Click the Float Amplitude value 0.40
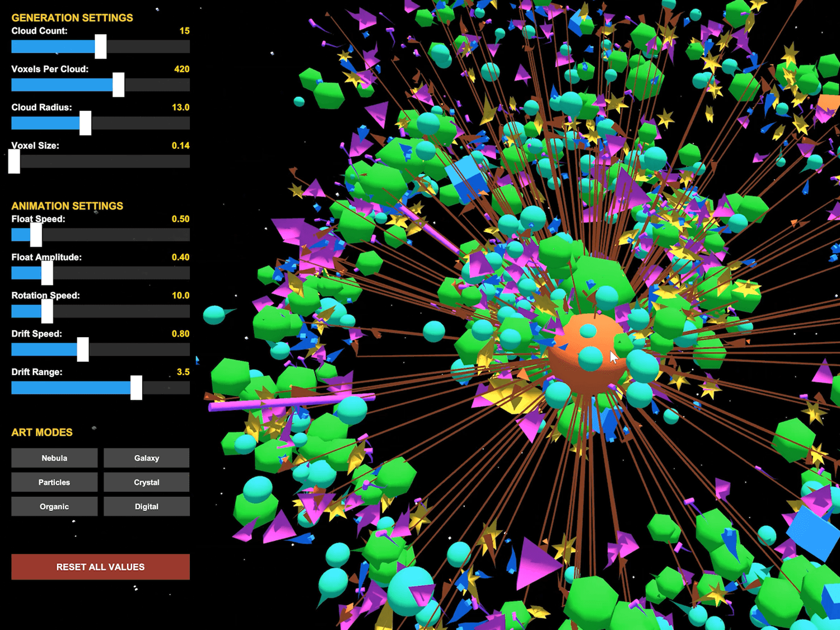840x630 pixels. point(180,257)
